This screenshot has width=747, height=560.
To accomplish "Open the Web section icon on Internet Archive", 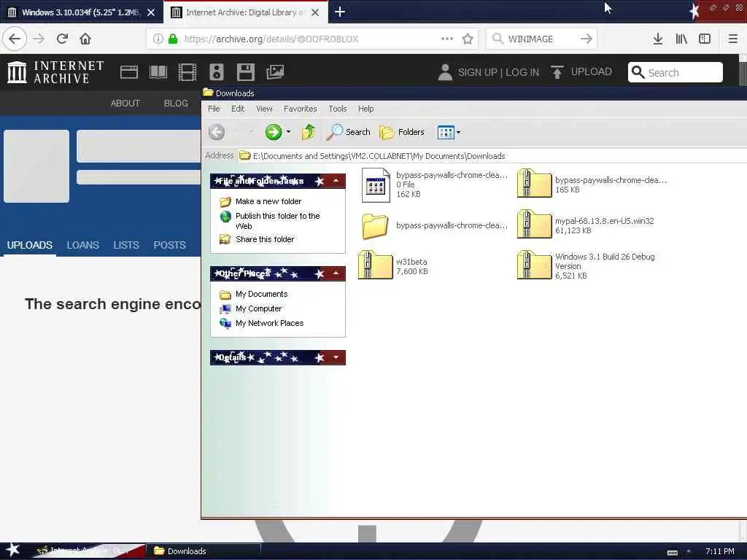I will [x=128, y=72].
